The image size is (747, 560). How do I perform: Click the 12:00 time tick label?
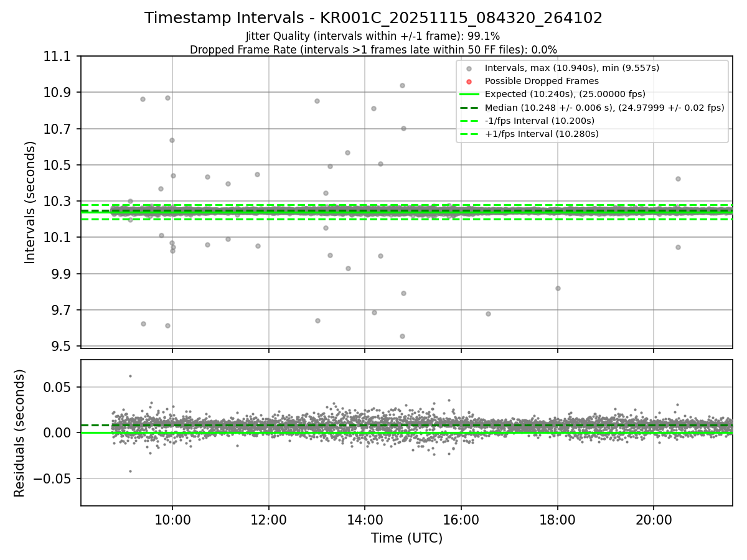(269, 520)
